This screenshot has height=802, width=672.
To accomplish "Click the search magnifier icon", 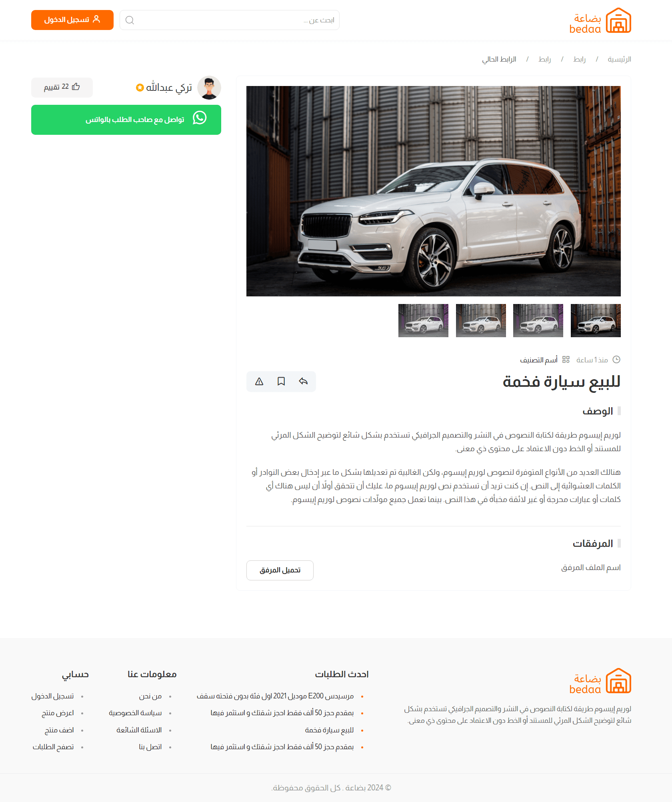I will [x=130, y=20].
